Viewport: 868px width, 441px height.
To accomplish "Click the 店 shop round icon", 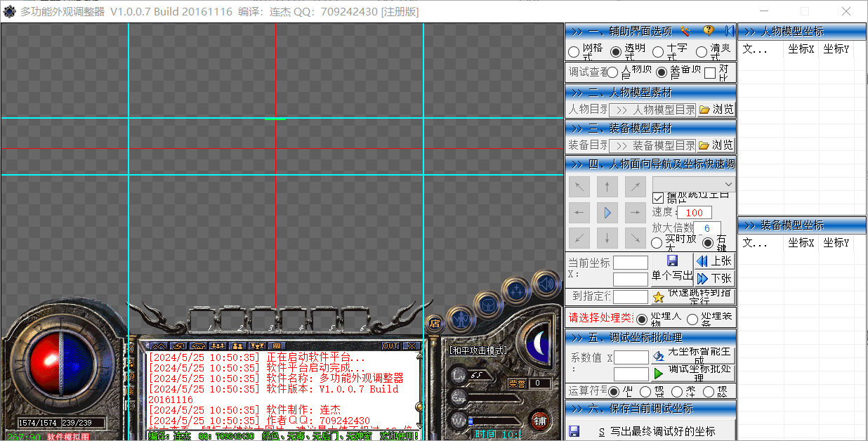I will [x=435, y=324].
